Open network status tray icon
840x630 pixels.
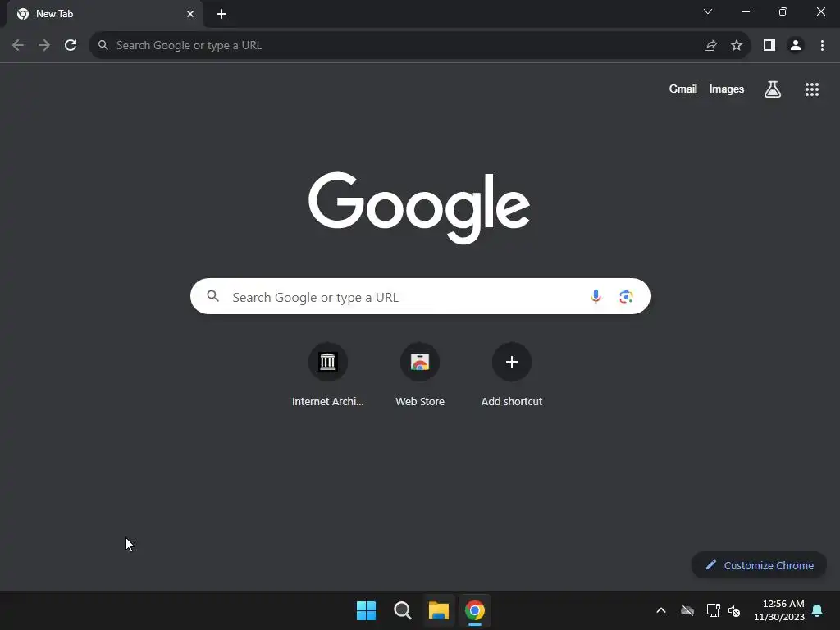713,610
